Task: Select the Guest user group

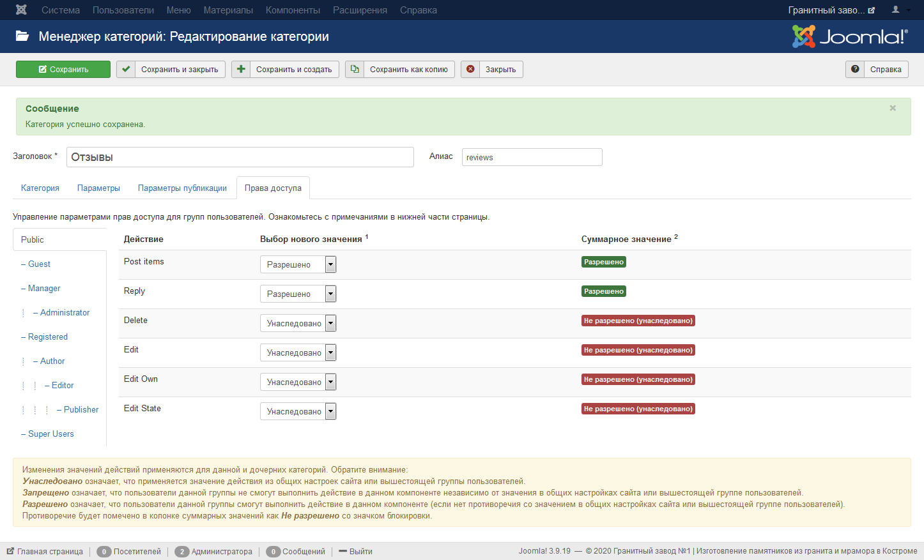Action: point(36,264)
